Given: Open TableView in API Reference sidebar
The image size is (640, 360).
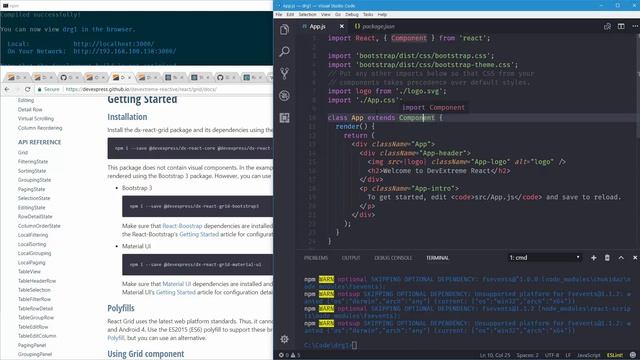Looking at the screenshot, I should tap(29, 271).
